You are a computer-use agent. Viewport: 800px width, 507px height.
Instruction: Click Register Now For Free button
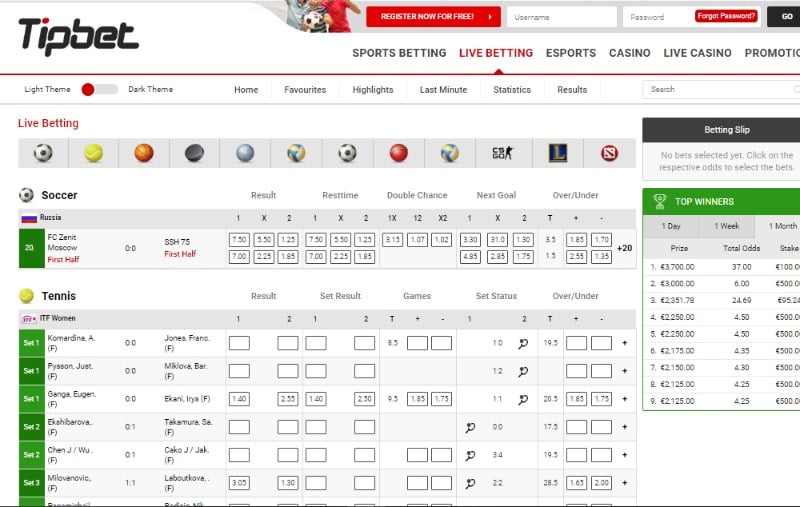[x=433, y=17]
